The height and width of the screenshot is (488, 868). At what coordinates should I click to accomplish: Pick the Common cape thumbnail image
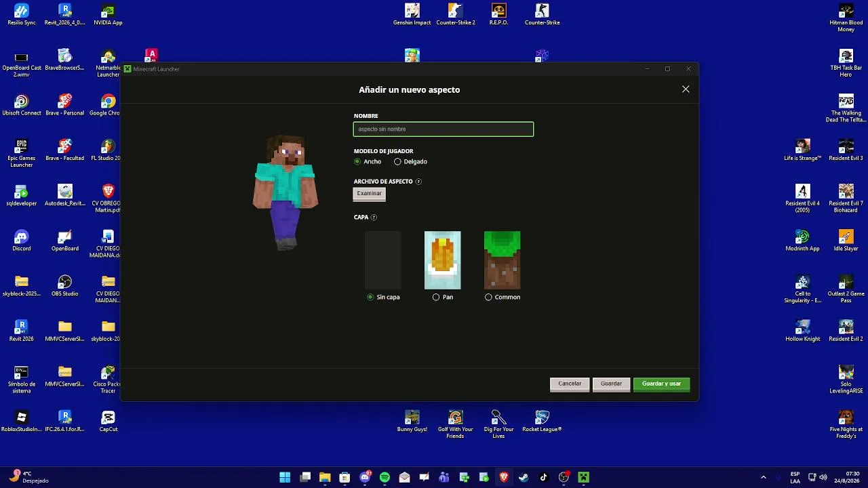pyautogui.click(x=502, y=260)
